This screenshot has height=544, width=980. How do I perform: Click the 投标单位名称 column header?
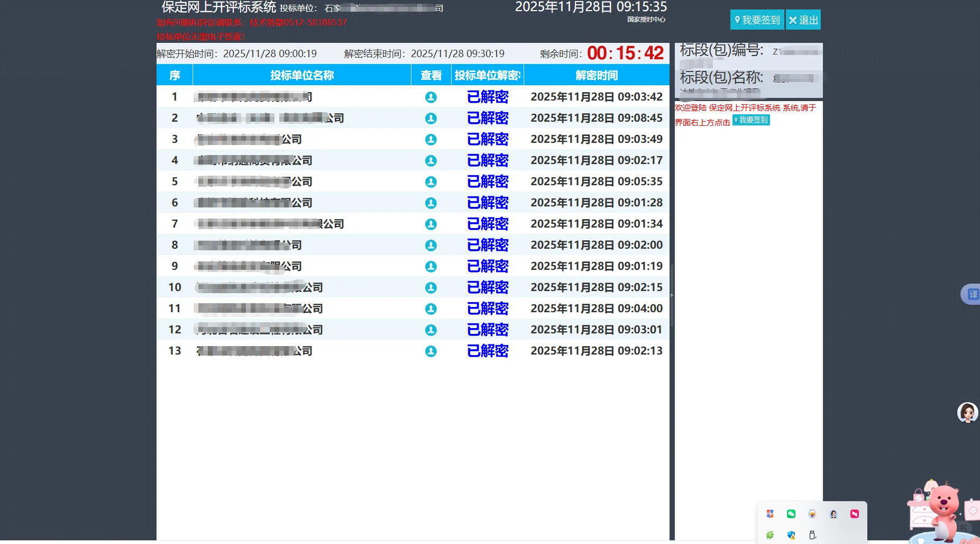click(x=302, y=75)
